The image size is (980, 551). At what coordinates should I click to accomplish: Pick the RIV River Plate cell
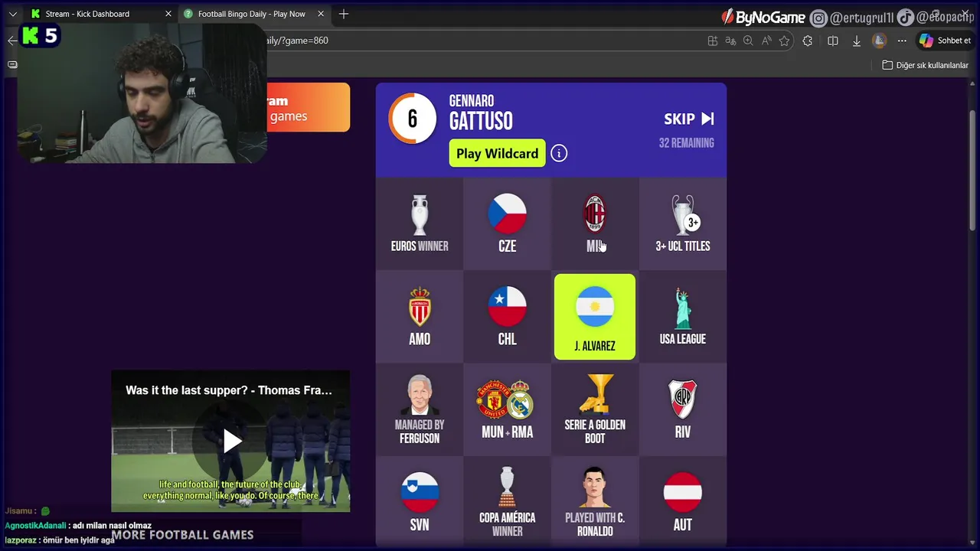click(x=682, y=409)
